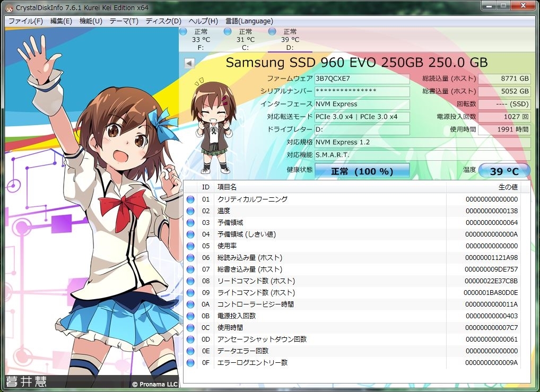This screenshot has width=540, height=392.
Task: Click the 39 °C temperature button
Action: point(504,171)
